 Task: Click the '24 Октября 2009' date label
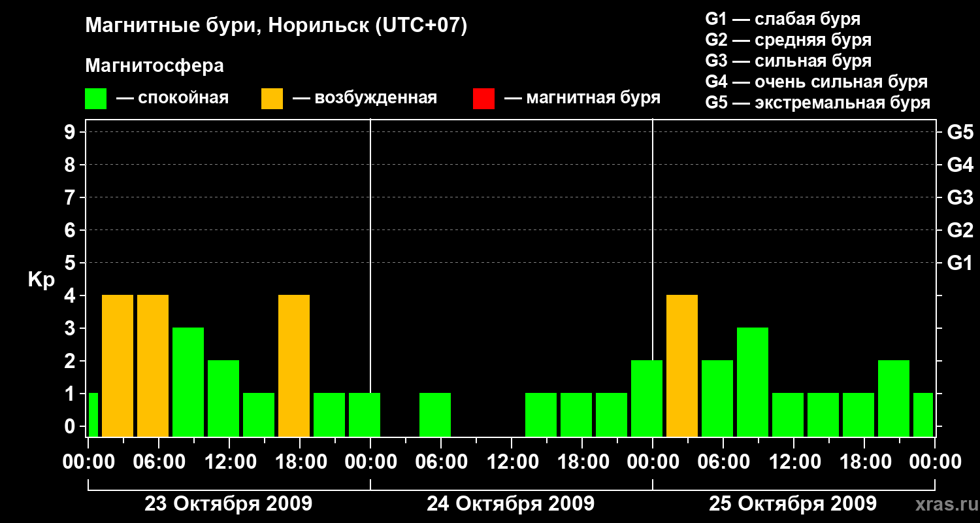511,504
